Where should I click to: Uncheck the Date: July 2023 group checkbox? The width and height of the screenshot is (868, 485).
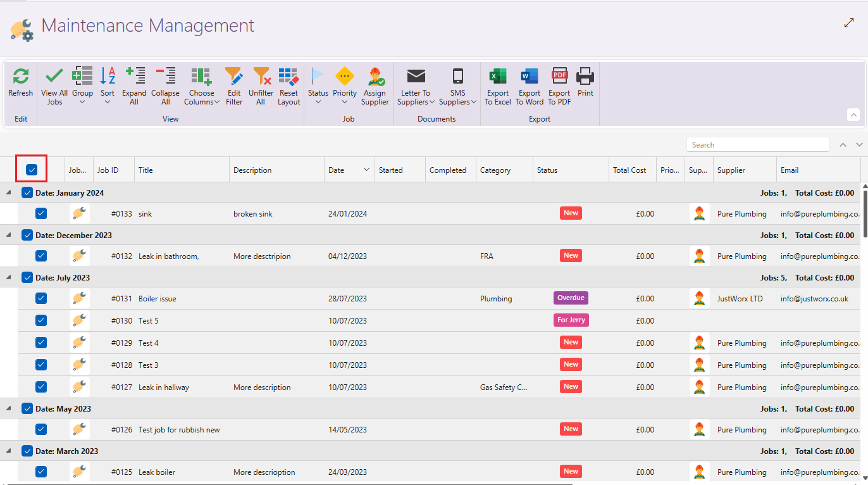tap(27, 277)
